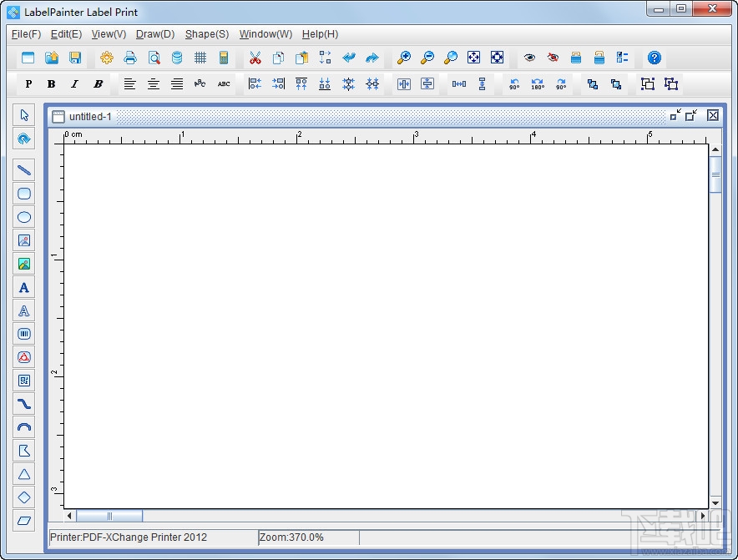Toggle the grid display icon
The image size is (738, 560).
pos(200,58)
